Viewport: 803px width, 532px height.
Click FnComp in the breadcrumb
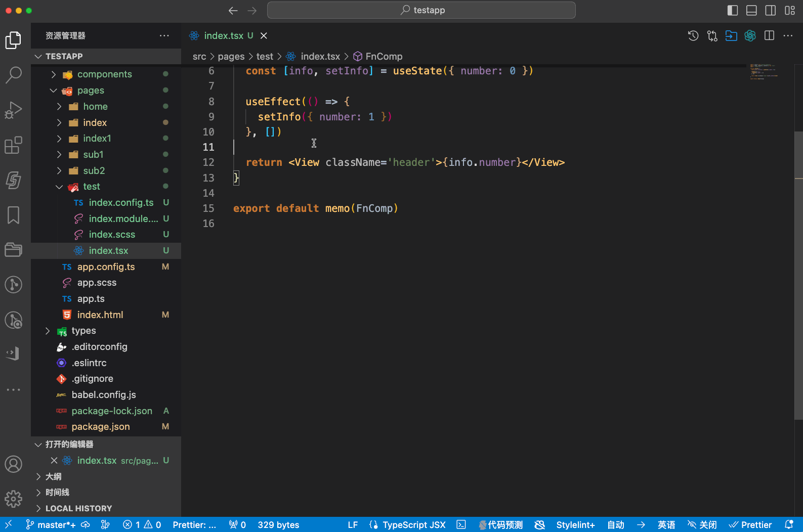(378, 57)
